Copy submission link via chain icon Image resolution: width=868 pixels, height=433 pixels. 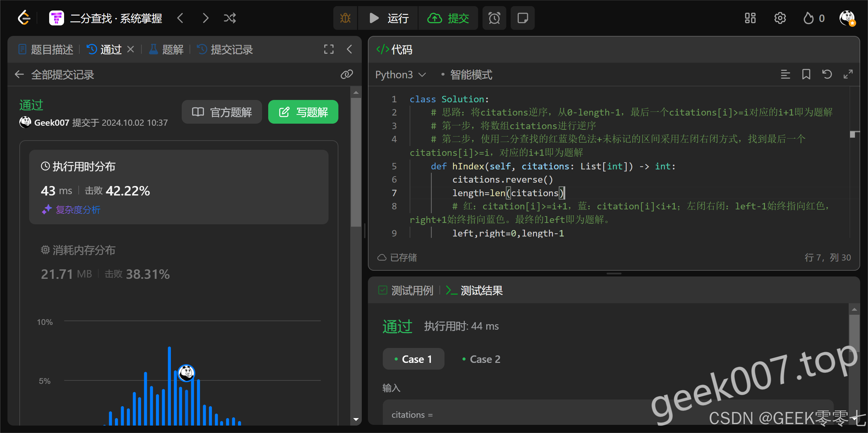point(347,74)
